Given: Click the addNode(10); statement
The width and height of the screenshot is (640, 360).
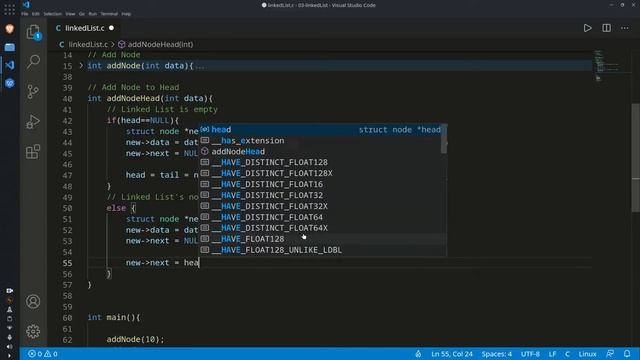Looking at the screenshot, I should [135, 339].
